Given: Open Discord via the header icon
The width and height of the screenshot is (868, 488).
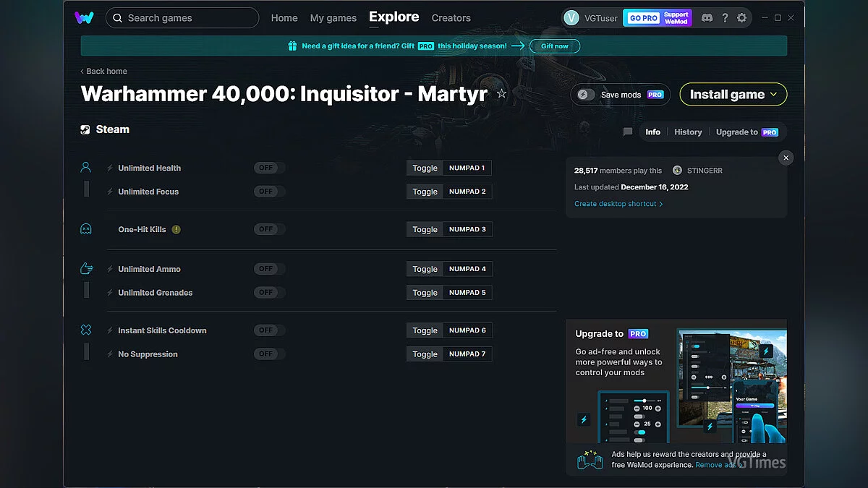Looking at the screenshot, I should coord(707,18).
